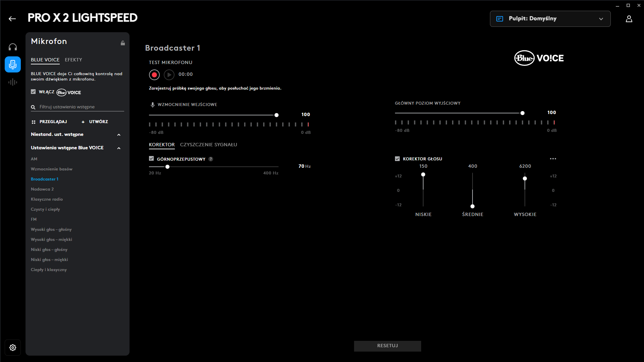Click the 150 low frequency value

click(x=424, y=166)
